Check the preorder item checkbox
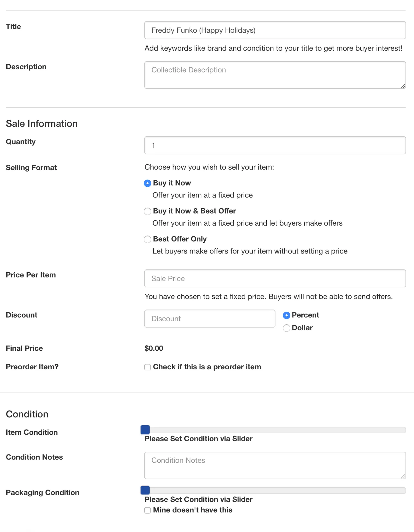This screenshot has width=414, height=532. coord(147,367)
